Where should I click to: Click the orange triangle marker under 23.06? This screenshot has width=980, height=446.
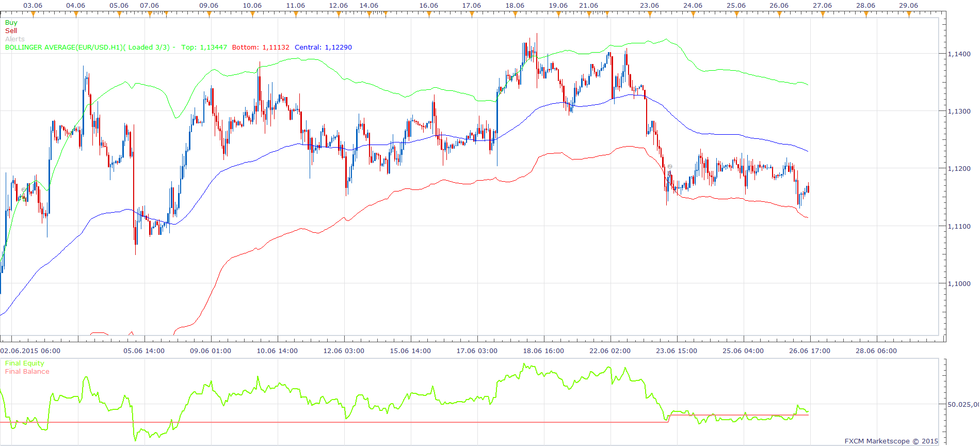click(650, 14)
